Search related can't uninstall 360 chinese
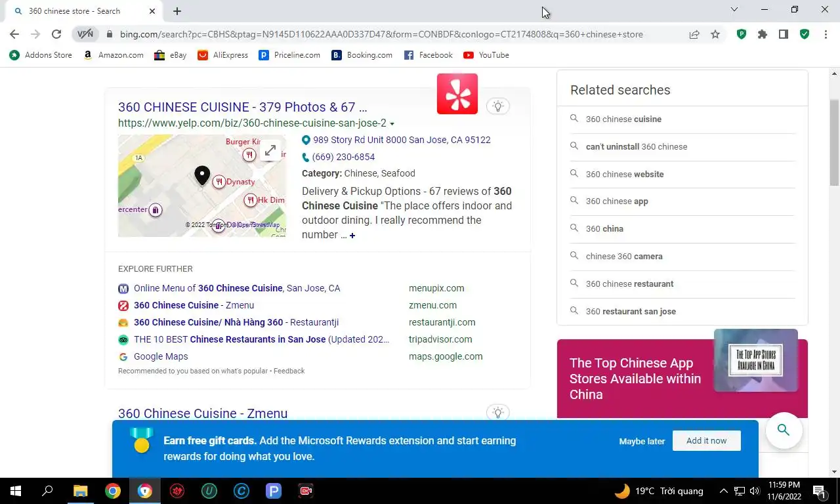Viewport: 840px width, 504px height. pos(637,146)
